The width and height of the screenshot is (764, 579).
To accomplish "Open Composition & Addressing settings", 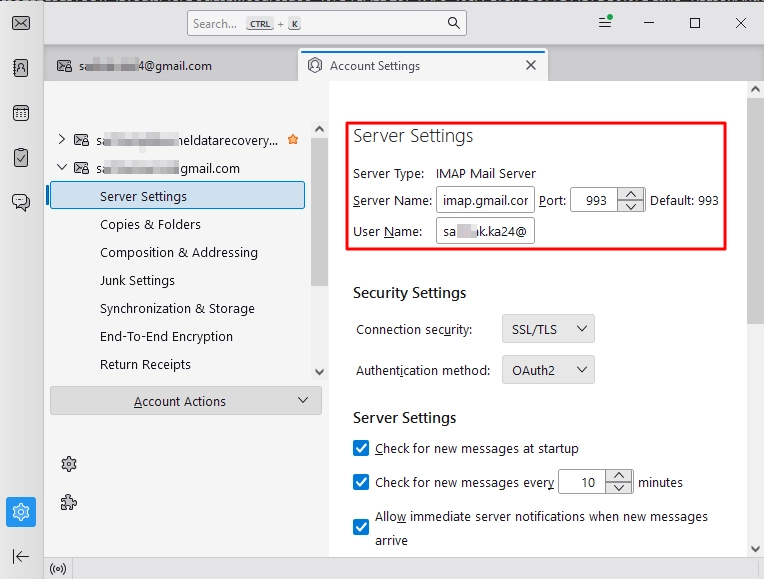I will (179, 252).
